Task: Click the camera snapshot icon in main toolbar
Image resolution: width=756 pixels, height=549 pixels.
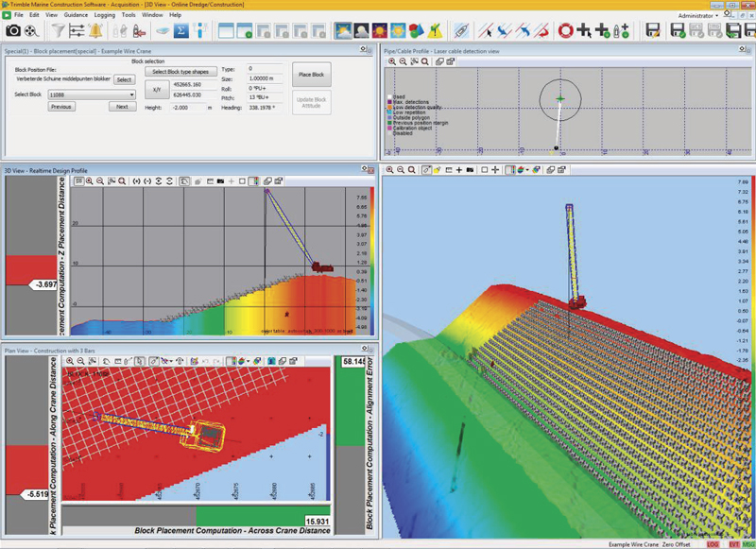Action: pos(13,31)
